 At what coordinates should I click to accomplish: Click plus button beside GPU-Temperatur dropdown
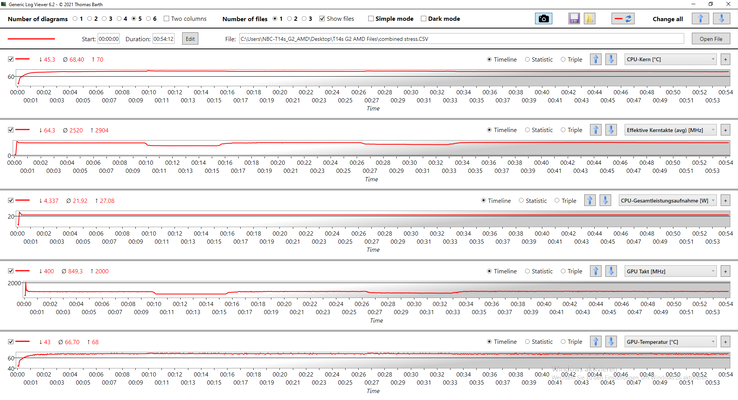725,342
